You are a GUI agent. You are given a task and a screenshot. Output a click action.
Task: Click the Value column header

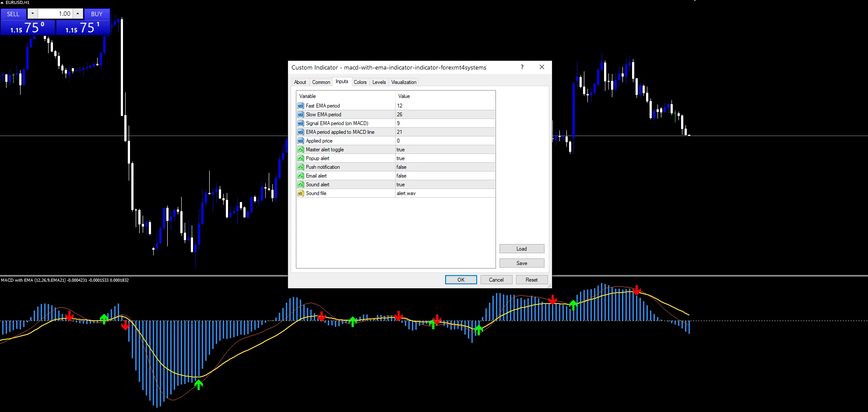coord(445,96)
